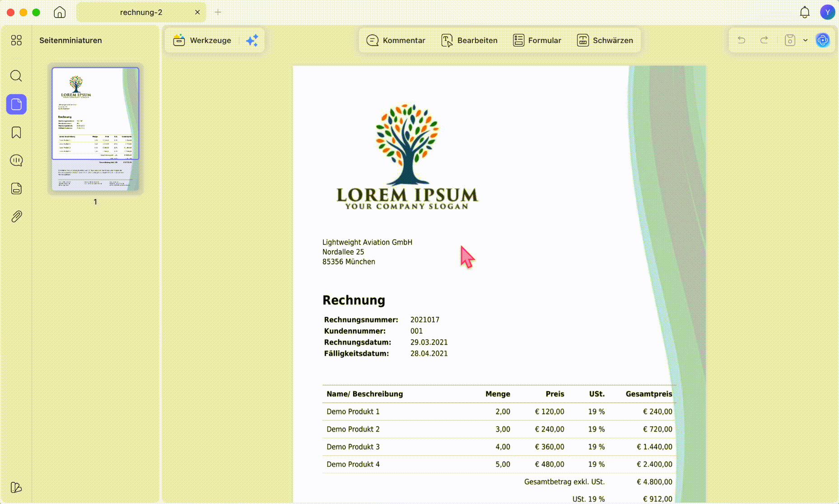Open the Werkzeuge tools menu
Screen dimensions: 839x504
click(202, 40)
